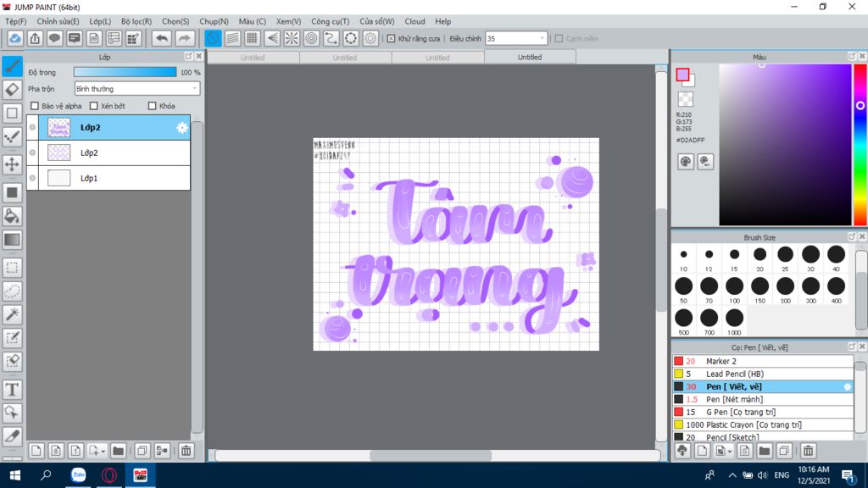
Task: Open the Bộ lọc(R) menu
Action: tap(136, 21)
